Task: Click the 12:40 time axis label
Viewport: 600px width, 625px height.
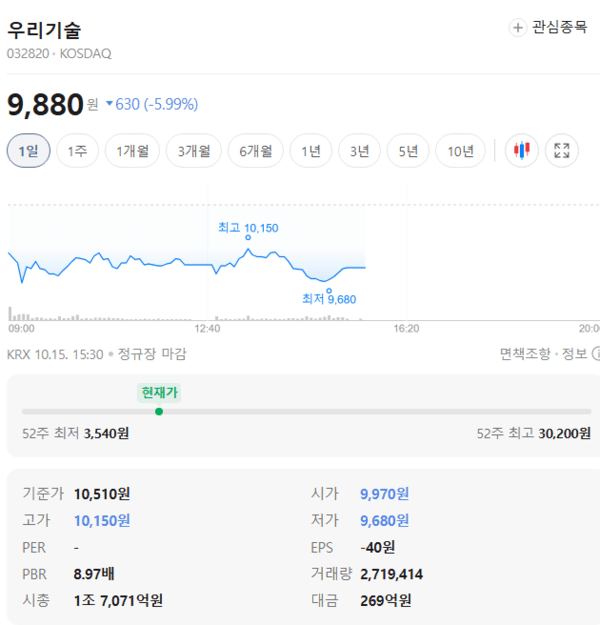Action: (x=207, y=328)
